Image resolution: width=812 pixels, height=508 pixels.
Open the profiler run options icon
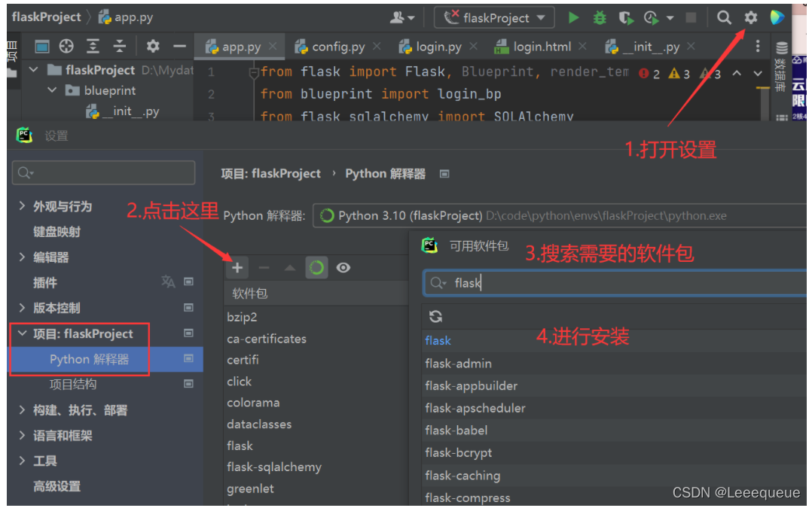[652, 18]
